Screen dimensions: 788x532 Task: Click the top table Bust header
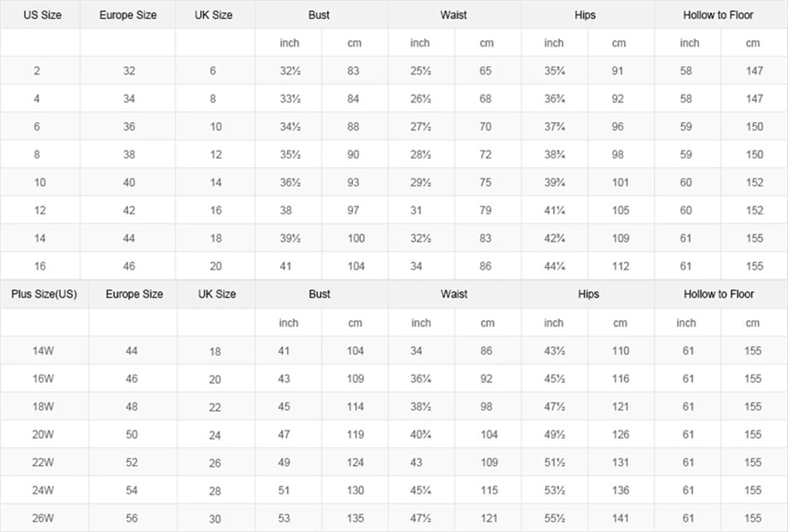318,15
